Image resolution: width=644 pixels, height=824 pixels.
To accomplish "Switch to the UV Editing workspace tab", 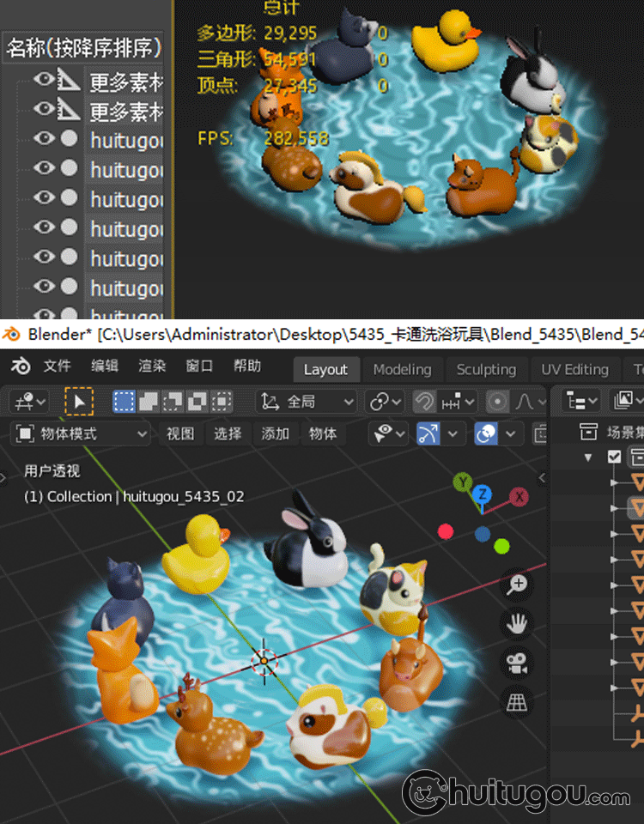I will [x=574, y=369].
